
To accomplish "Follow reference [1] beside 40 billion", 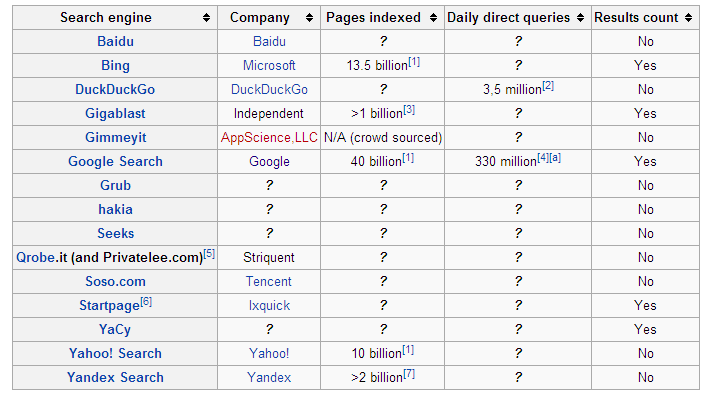I will point(408,158).
